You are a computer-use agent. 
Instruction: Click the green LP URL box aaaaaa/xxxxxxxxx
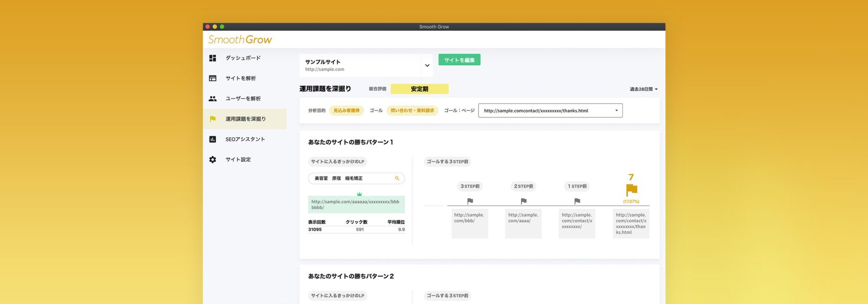pos(356,204)
